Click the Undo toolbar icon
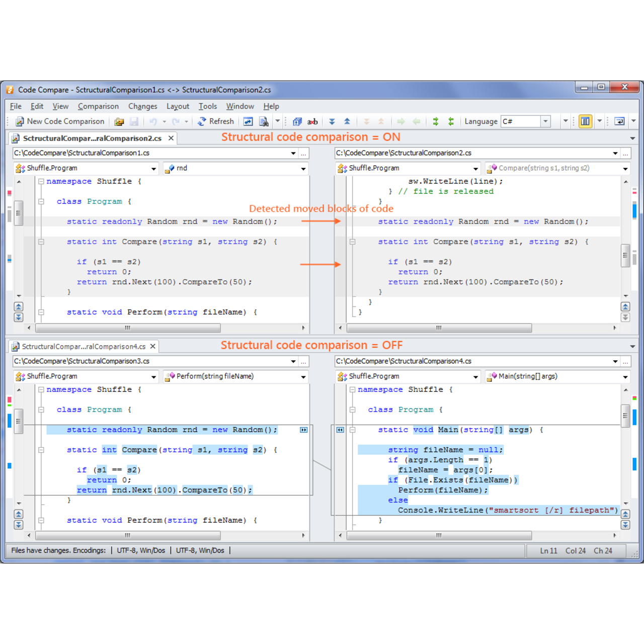Viewport: 644px width, 644px height. pyautogui.click(x=153, y=121)
